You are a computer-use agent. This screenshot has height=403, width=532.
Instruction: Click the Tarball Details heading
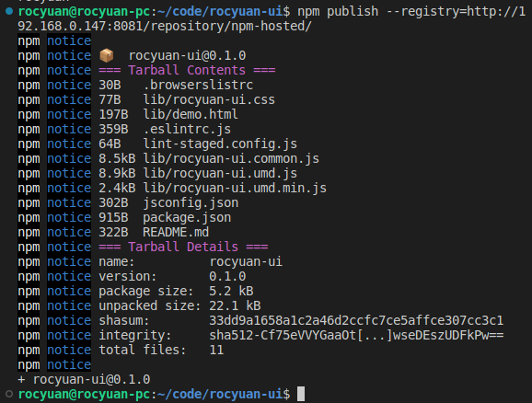click(x=183, y=247)
